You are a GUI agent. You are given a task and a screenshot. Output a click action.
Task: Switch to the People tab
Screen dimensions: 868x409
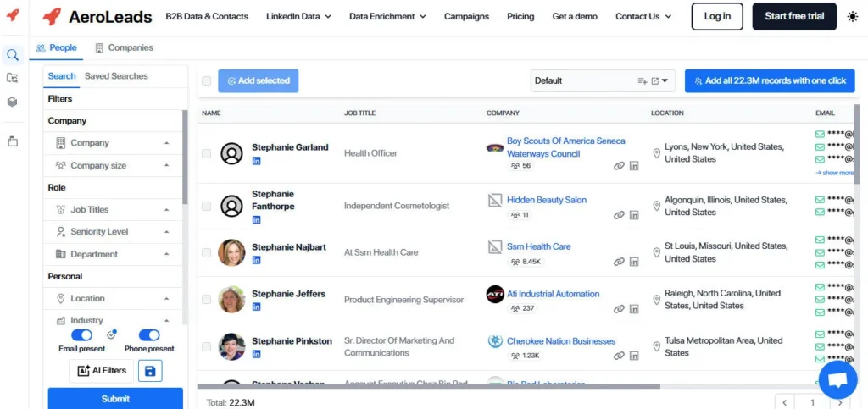[x=57, y=48]
